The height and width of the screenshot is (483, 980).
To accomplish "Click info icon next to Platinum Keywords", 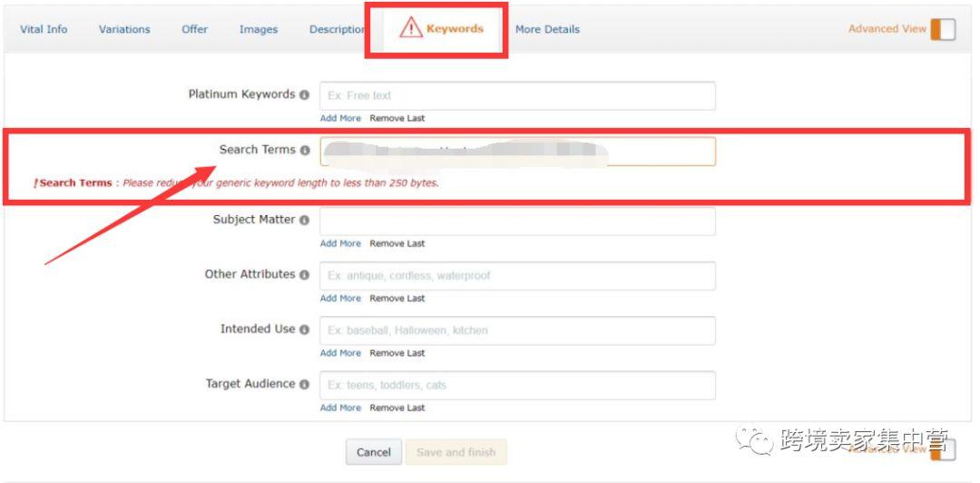I will [x=304, y=95].
